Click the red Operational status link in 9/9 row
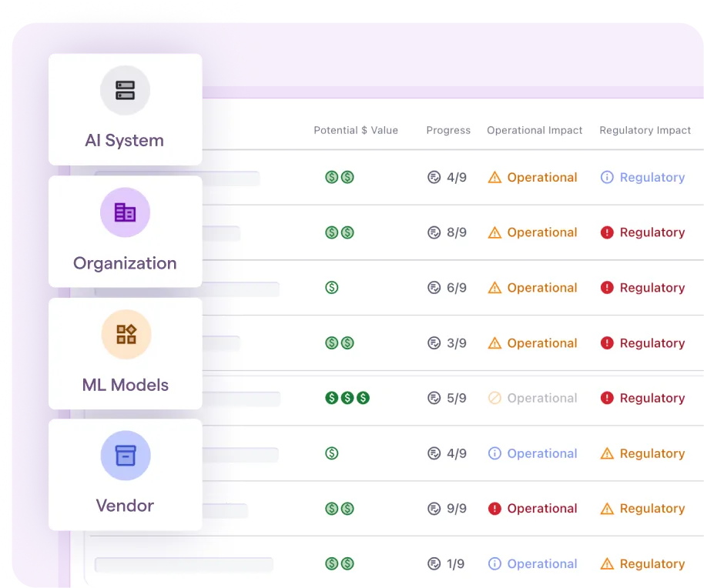The width and height of the screenshot is (704, 588). click(541, 508)
